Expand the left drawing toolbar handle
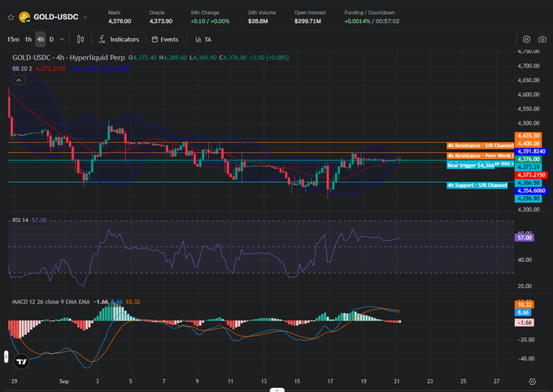 click(6, 357)
